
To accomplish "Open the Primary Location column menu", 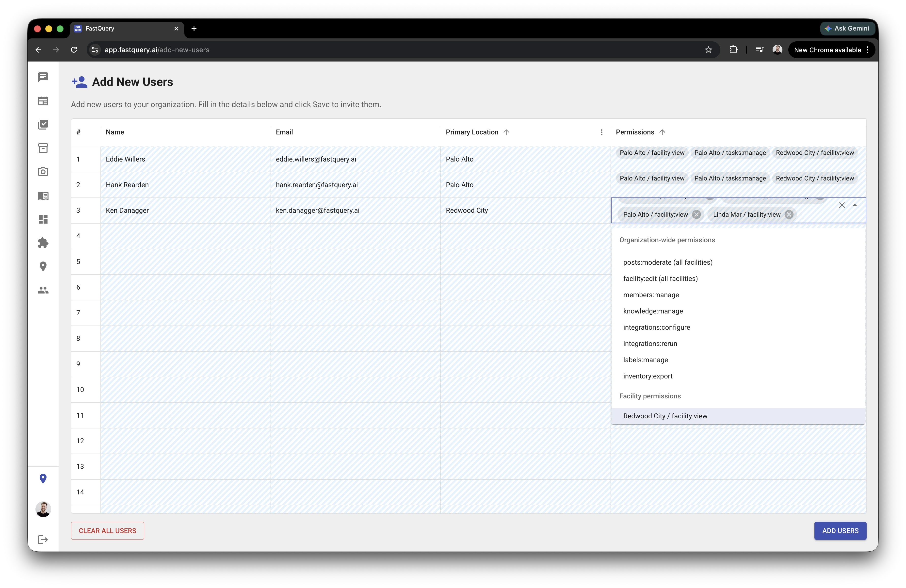I will 601,132.
